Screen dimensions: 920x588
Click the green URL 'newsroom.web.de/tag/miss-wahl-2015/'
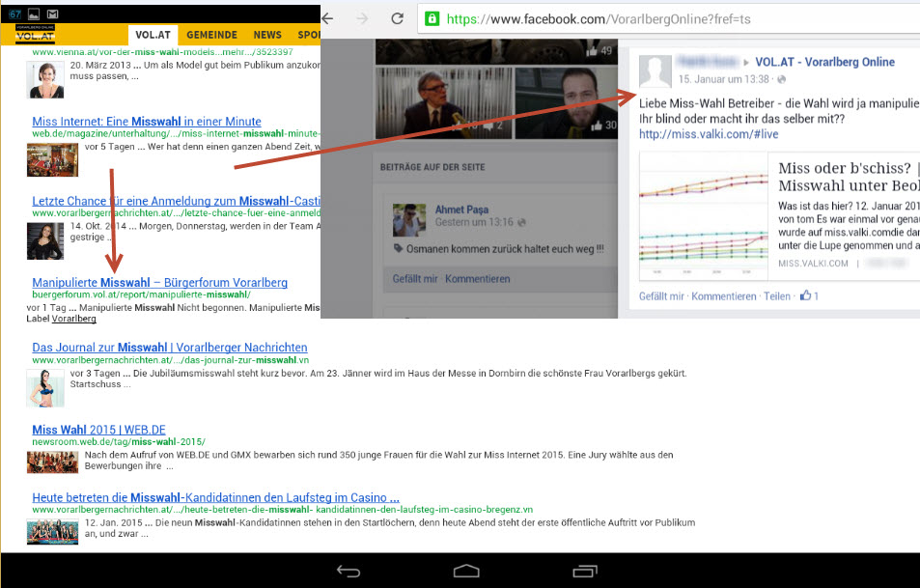(119, 442)
